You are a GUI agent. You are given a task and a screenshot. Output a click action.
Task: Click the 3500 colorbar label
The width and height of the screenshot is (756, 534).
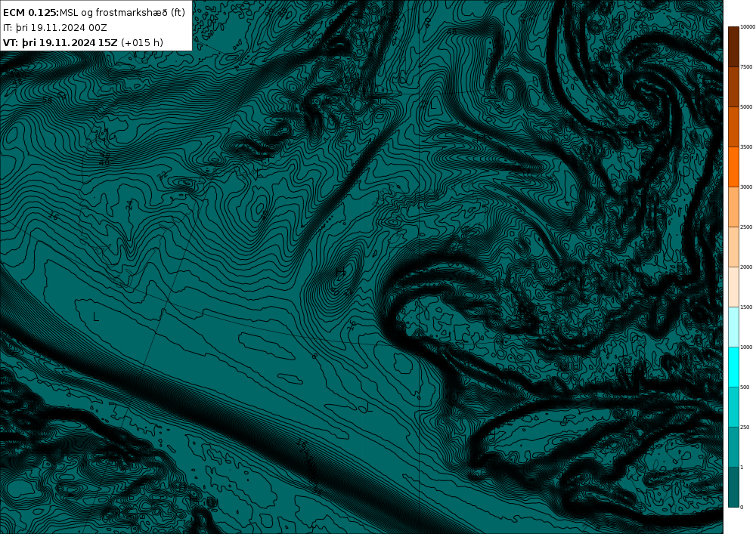pos(746,147)
